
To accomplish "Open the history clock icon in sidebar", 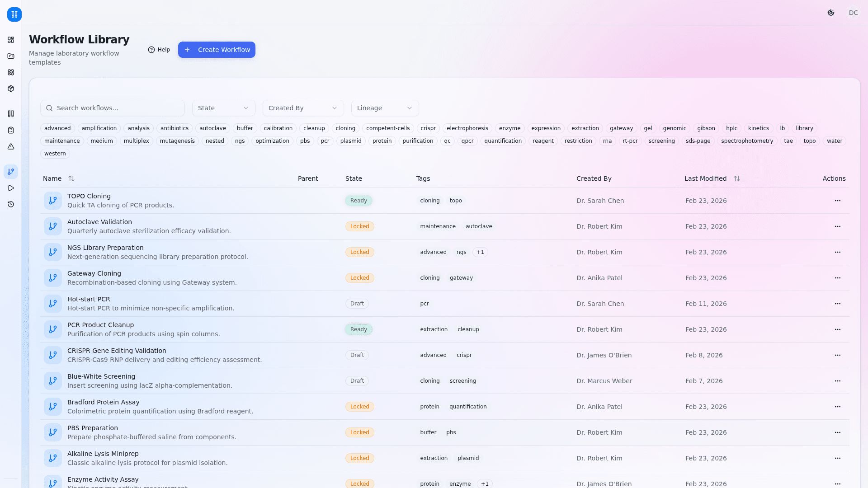I will pos(11,204).
